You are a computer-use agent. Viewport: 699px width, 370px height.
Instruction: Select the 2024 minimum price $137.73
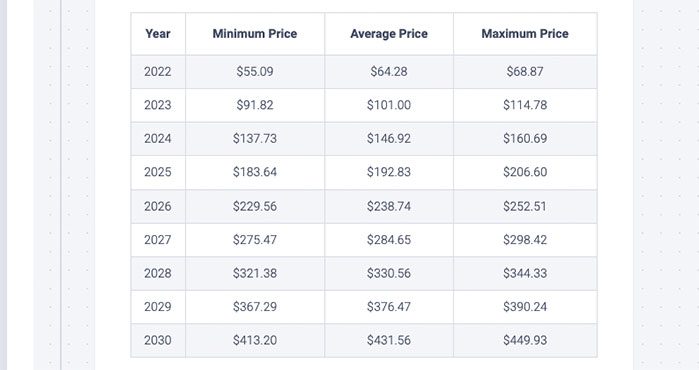pos(255,139)
